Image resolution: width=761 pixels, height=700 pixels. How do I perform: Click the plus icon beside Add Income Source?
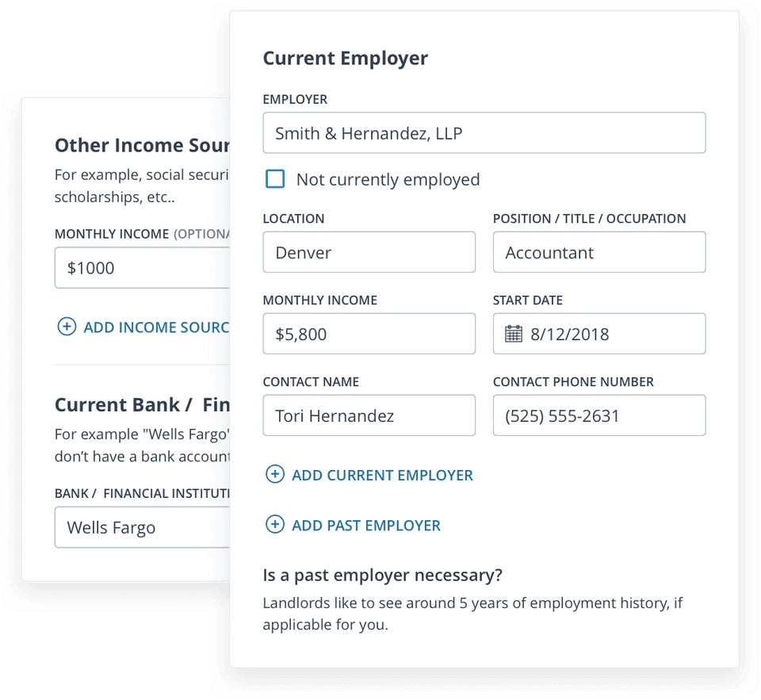pyautogui.click(x=67, y=327)
